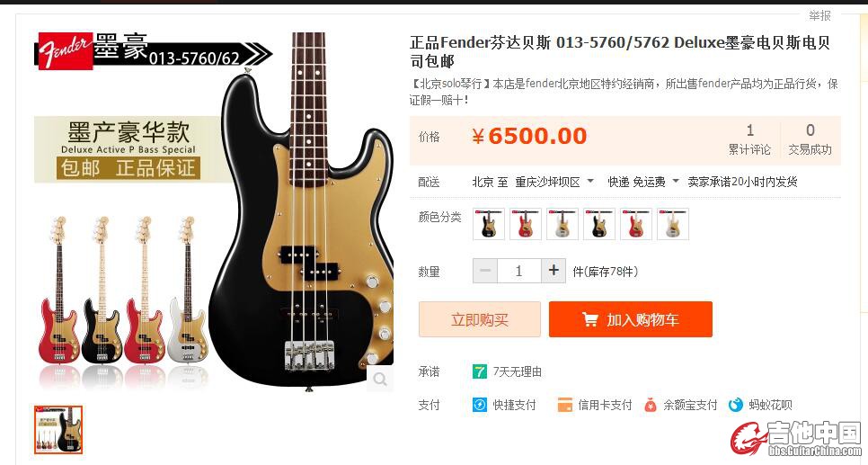Click the shopping cart icon on orange button

[590, 320]
